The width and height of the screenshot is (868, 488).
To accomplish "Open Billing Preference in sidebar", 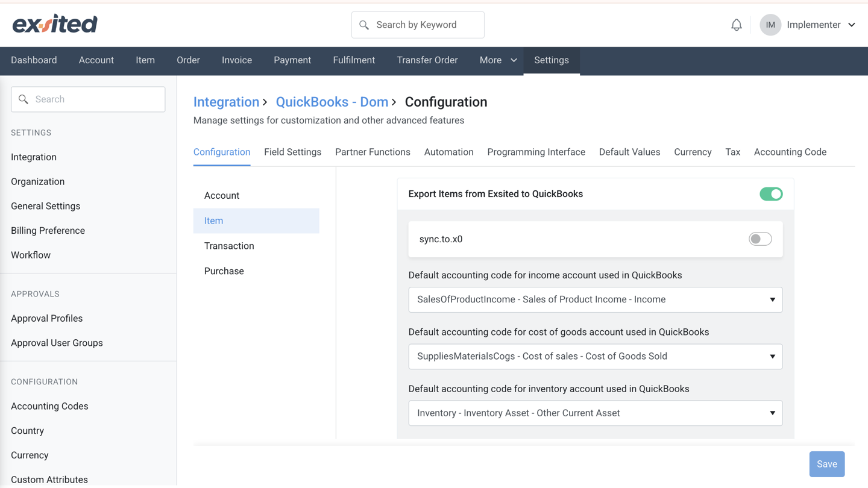I will (x=48, y=231).
